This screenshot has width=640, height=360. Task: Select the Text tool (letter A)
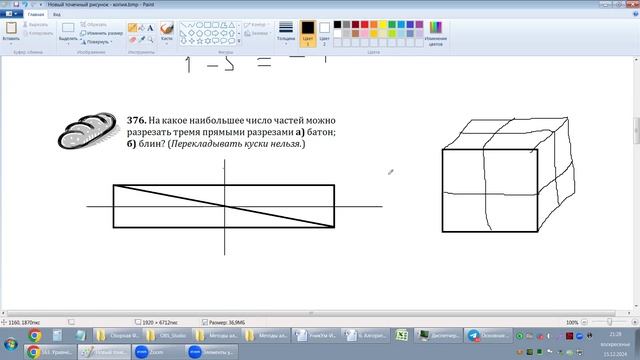150,28
